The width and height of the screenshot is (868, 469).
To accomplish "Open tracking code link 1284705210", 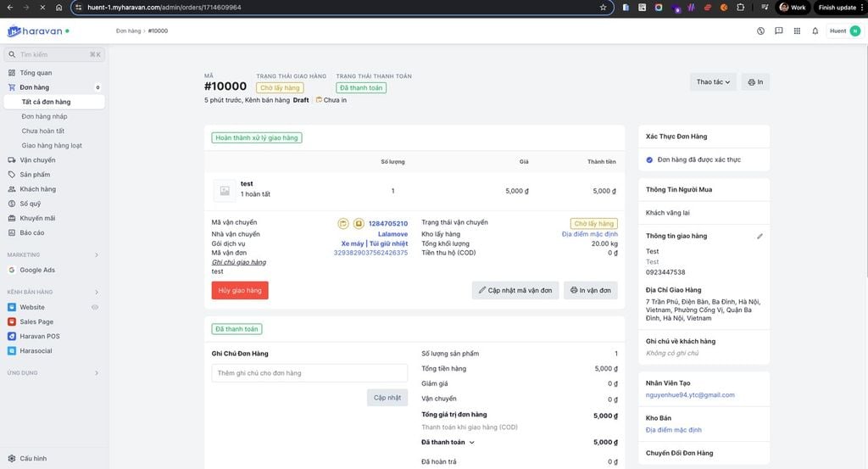I will coord(387,224).
